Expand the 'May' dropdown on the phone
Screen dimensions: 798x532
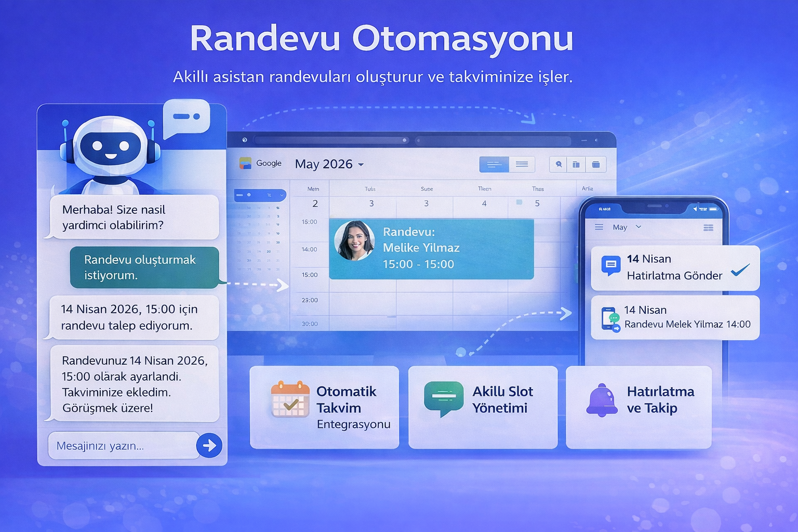627,227
